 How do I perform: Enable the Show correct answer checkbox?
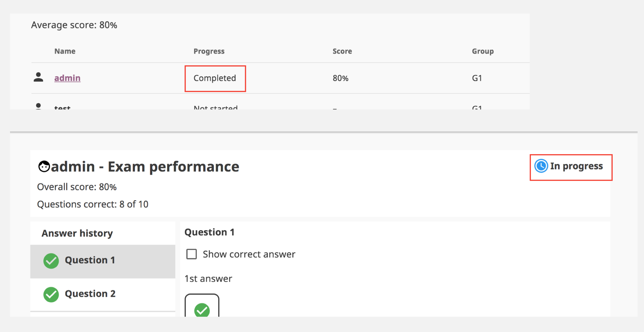(191, 254)
